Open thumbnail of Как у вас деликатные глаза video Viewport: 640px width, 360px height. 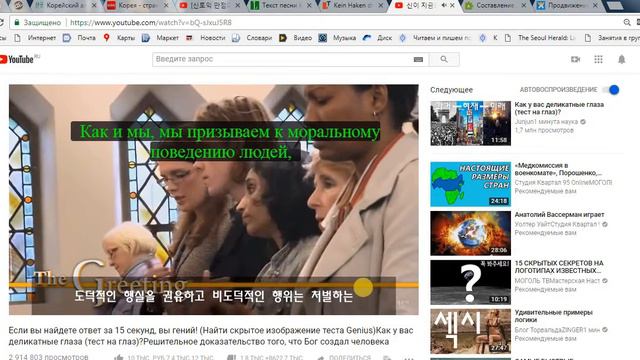[x=470, y=123]
